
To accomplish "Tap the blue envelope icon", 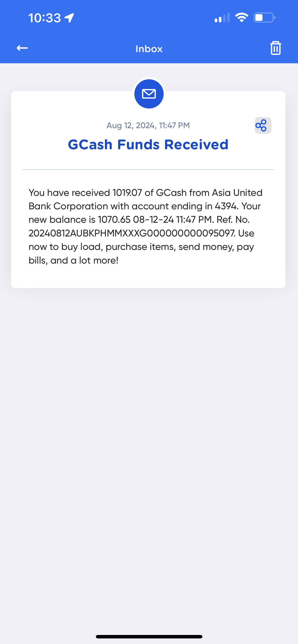I will click(149, 94).
